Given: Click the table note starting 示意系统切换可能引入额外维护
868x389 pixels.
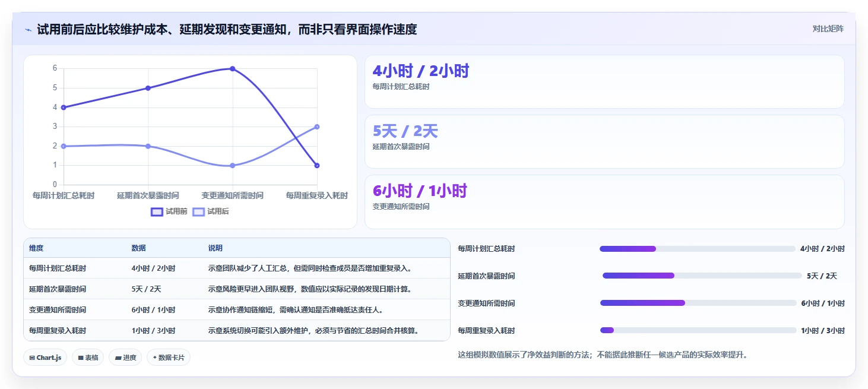Looking at the screenshot, I should (314, 331).
